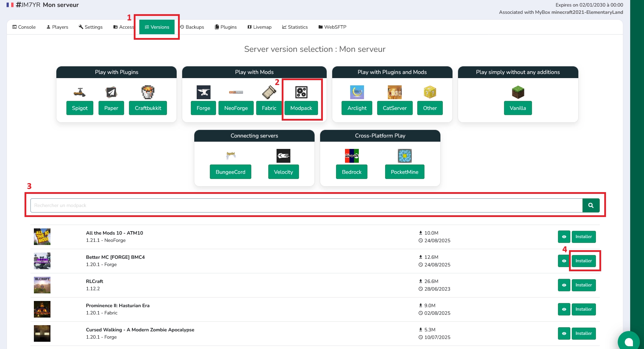Open the Access tab

(x=123, y=27)
